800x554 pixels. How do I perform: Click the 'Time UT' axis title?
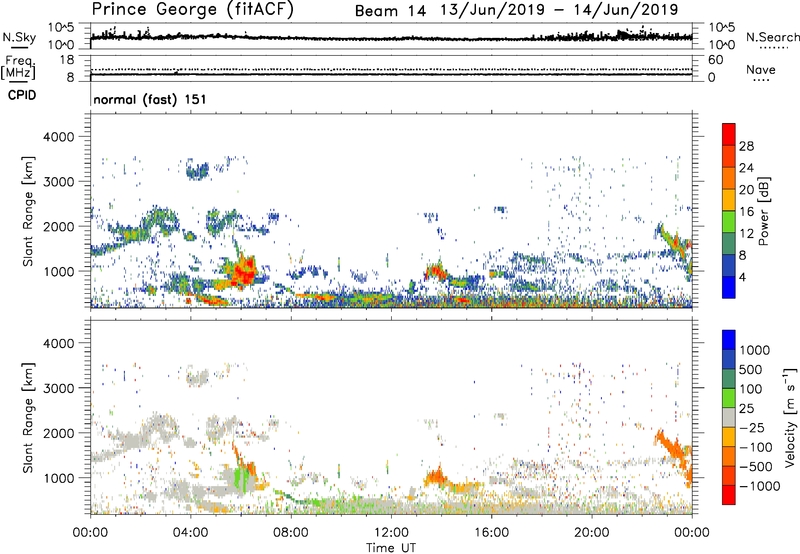391,548
